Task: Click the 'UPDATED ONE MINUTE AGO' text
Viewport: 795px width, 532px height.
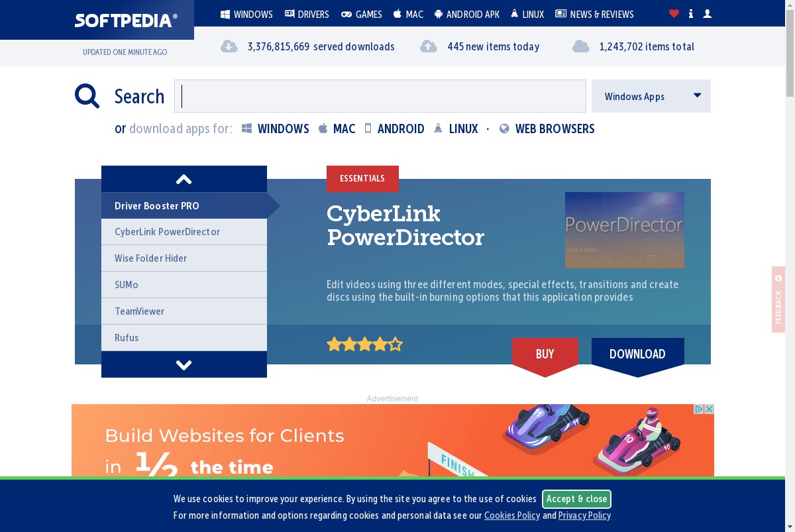Action: click(125, 52)
